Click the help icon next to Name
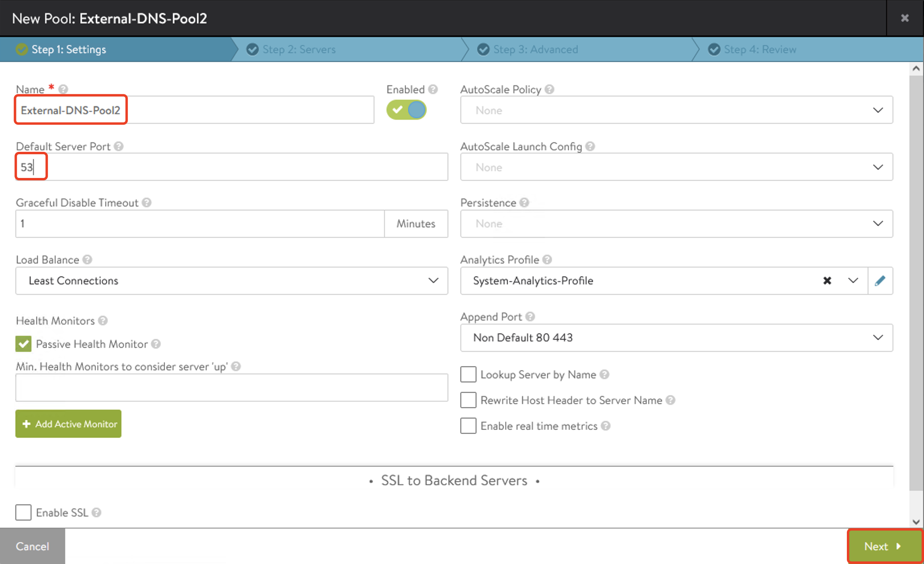 63,89
